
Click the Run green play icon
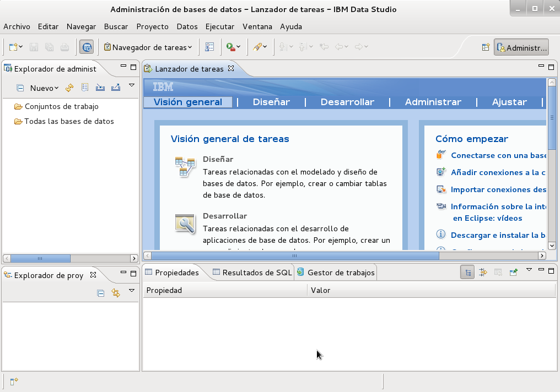click(230, 47)
